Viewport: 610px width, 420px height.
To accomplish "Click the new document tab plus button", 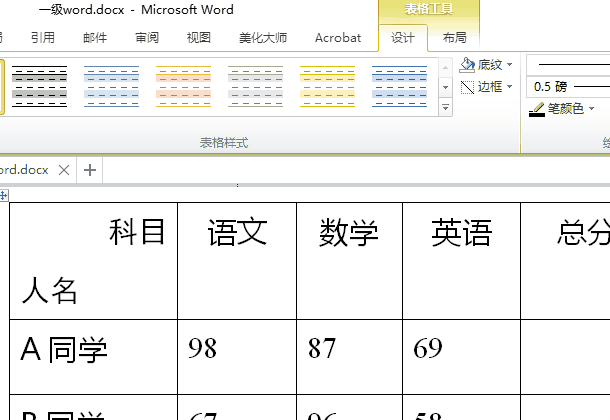I will point(90,170).
